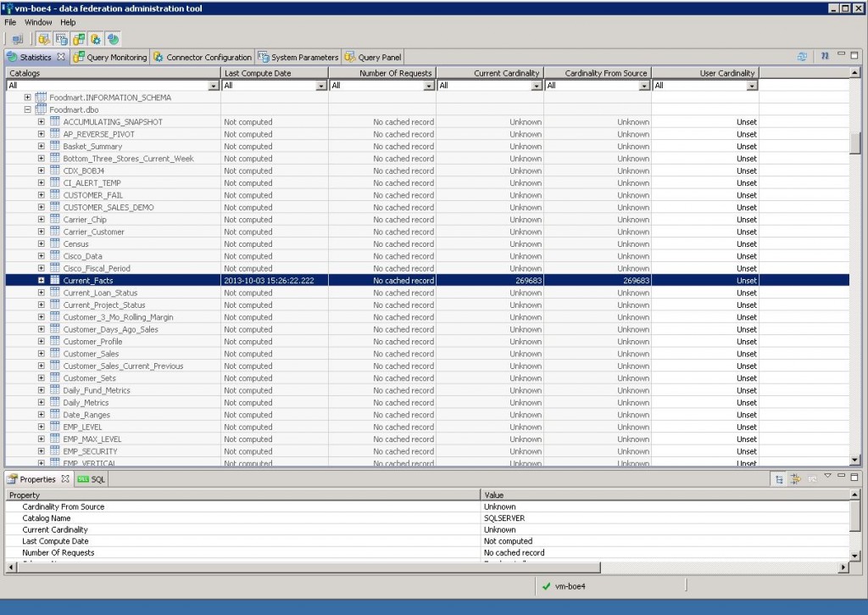Refresh the Statistics view
Image resolution: width=868 pixels, height=615 pixels.
coord(802,57)
